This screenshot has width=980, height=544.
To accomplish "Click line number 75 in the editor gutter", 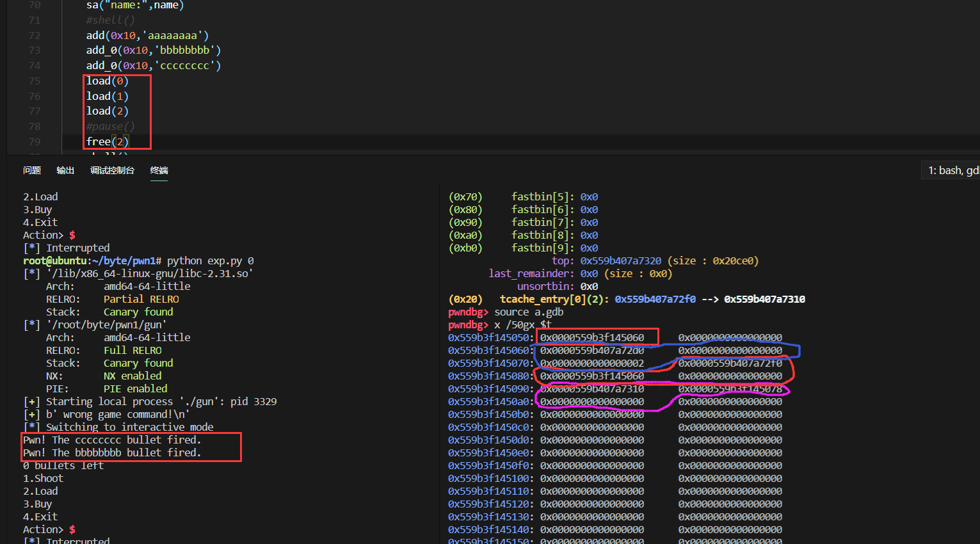I will coord(35,81).
